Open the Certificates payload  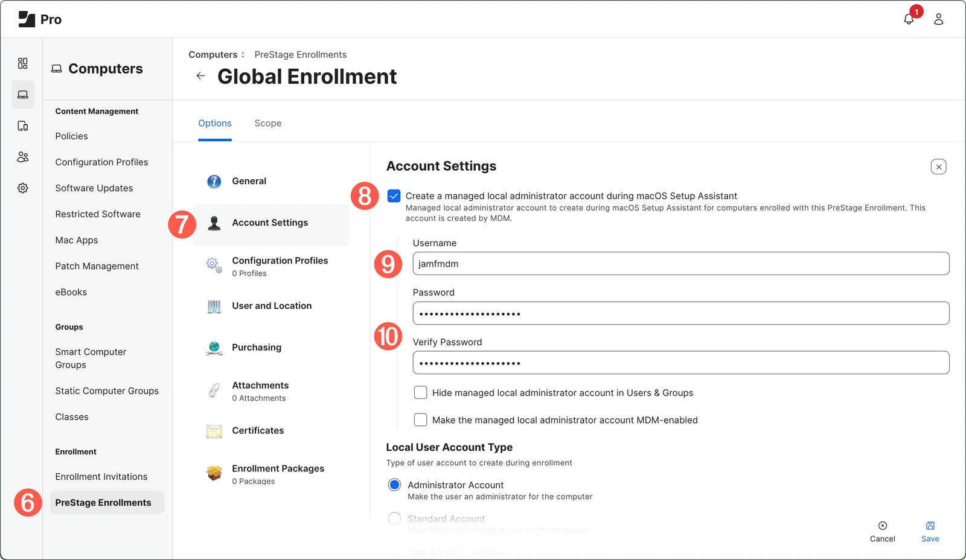(x=258, y=430)
